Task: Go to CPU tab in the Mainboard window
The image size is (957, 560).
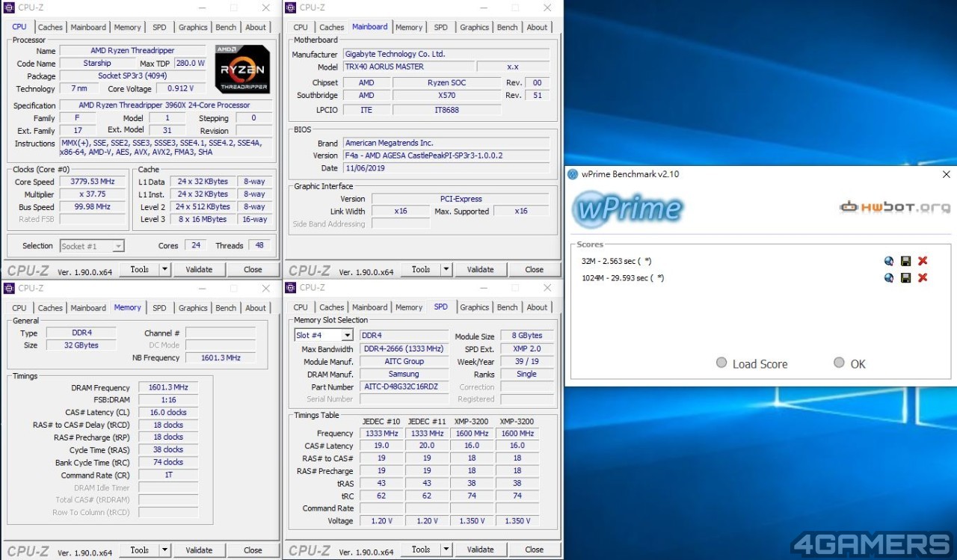Action: (x=301, y=28)
